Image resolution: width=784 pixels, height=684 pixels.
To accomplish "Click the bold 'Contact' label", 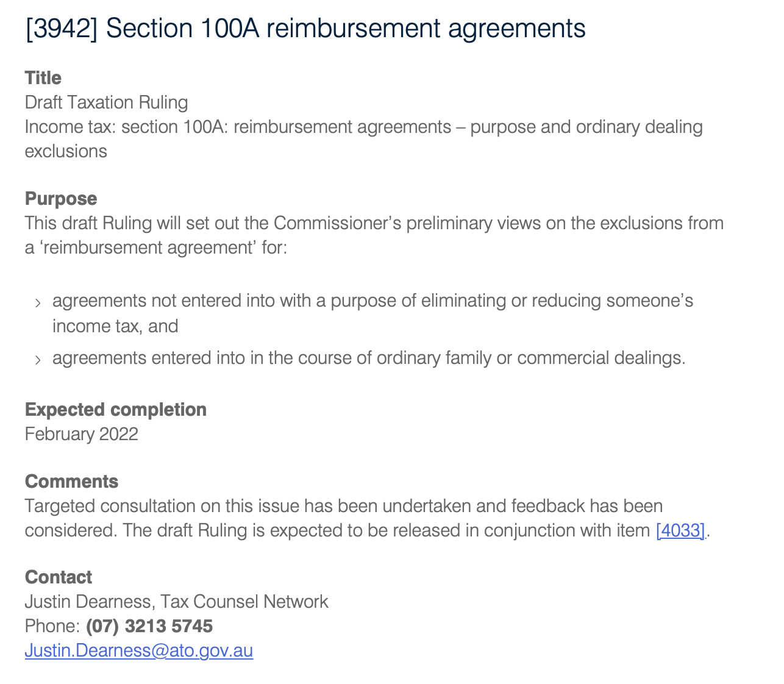I will (x=59, y=577).
